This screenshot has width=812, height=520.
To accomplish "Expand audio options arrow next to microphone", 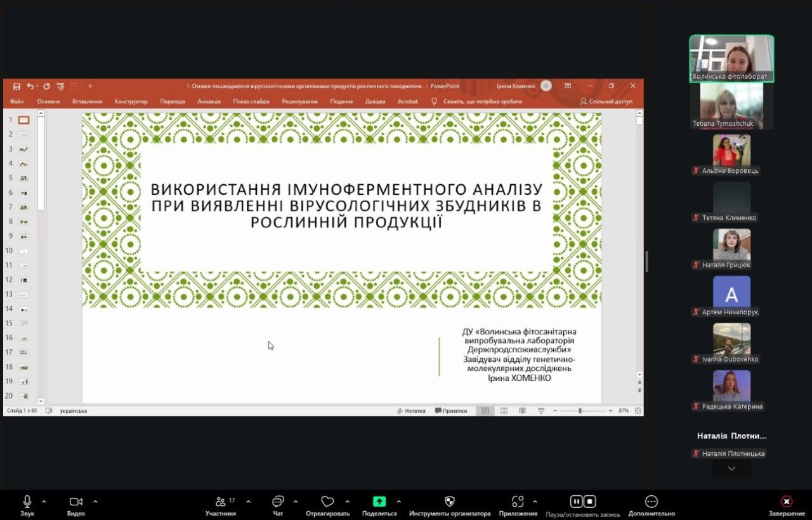I will 44,502.
